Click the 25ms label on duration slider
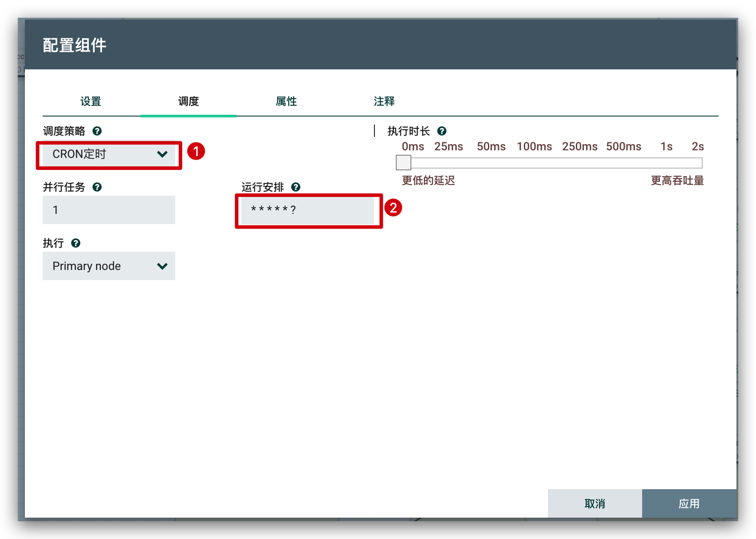Image resolution: width=756 pixels, height=539 pixels. [449, 147]
